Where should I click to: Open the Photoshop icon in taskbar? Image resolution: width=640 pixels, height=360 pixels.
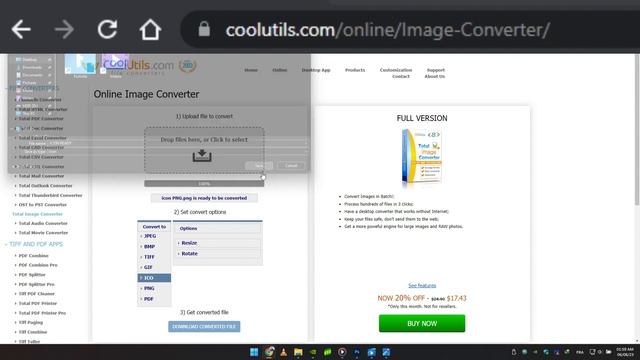(357, 352)
